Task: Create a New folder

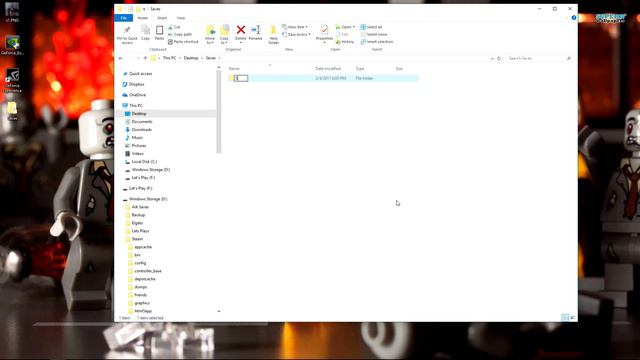Action: click(x=273, y=34)
